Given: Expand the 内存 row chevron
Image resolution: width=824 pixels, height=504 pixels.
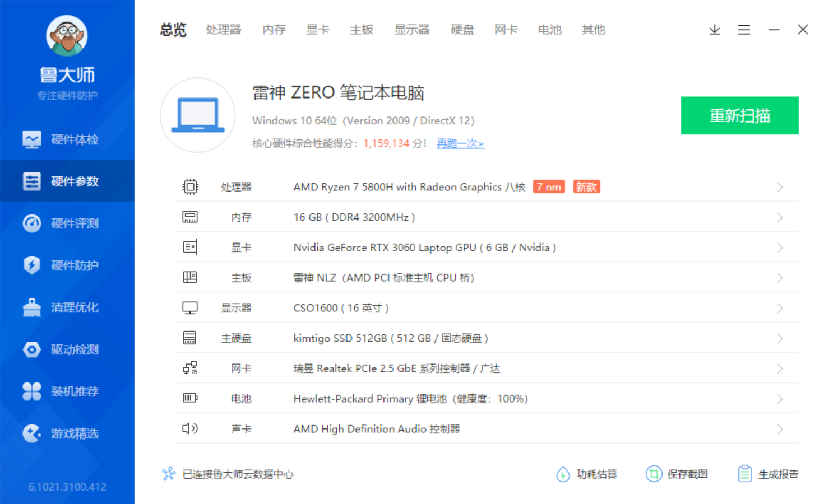Looking at the screenshot, I should coord(780,217).
